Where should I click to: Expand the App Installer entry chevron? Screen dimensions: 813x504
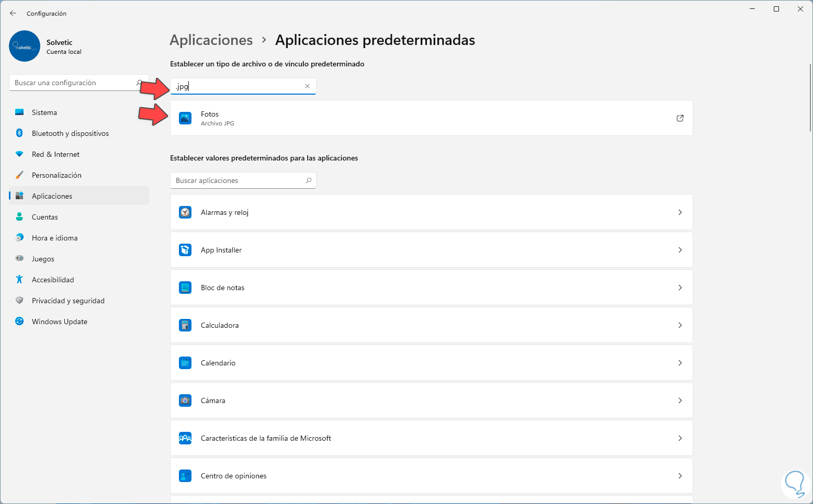tap(680, 250)
